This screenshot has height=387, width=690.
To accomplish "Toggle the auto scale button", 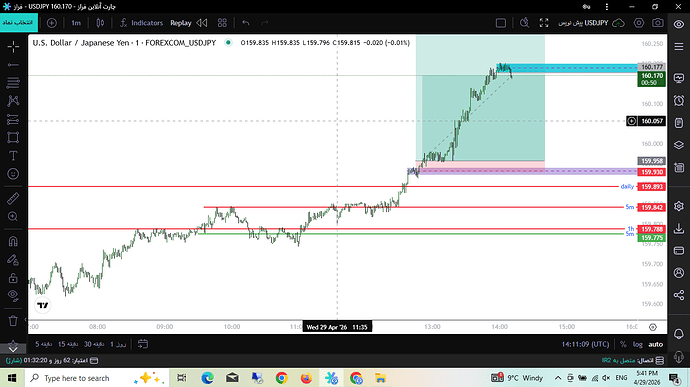I will tap(656, 344).
